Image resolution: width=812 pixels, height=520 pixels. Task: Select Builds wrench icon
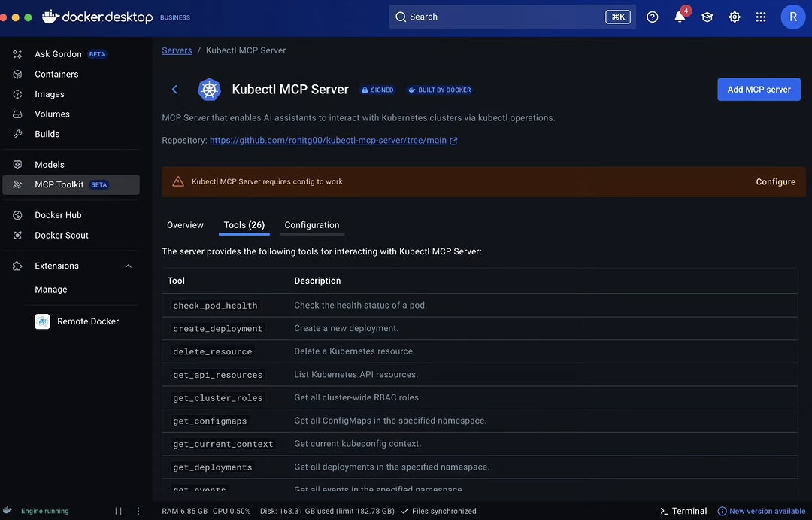[x=17, y=134]
